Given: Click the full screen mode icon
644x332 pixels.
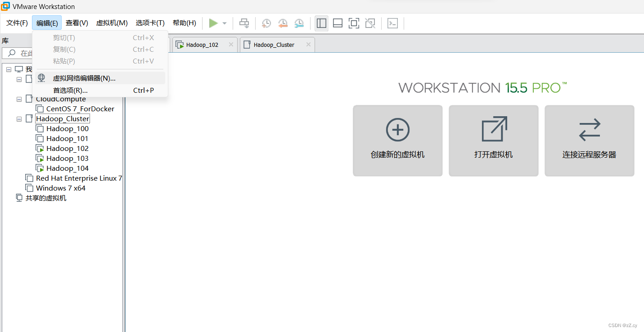Looking at the screenshot, I should click(x=354, y=23).
